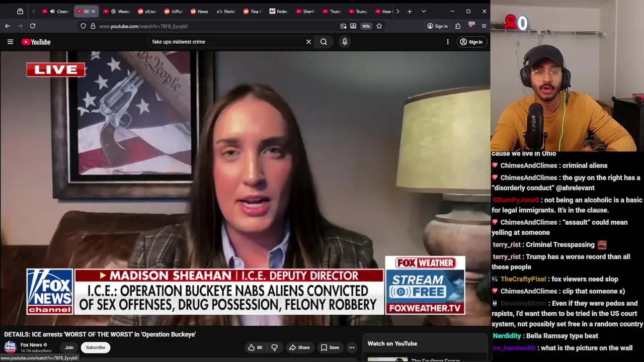The height and width of the screenshot is (362, 644).
Task: Switch to the Cinem tab
Action: point(56,11)
